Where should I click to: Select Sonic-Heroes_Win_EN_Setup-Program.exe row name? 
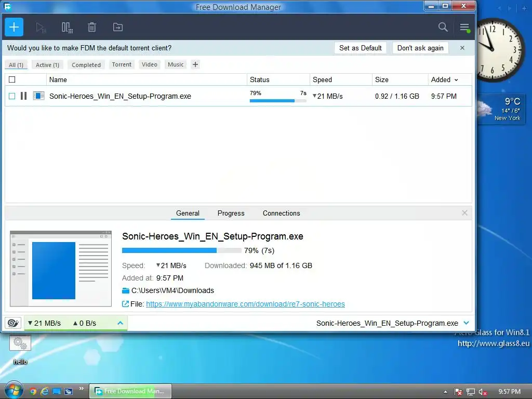(120, 96)
